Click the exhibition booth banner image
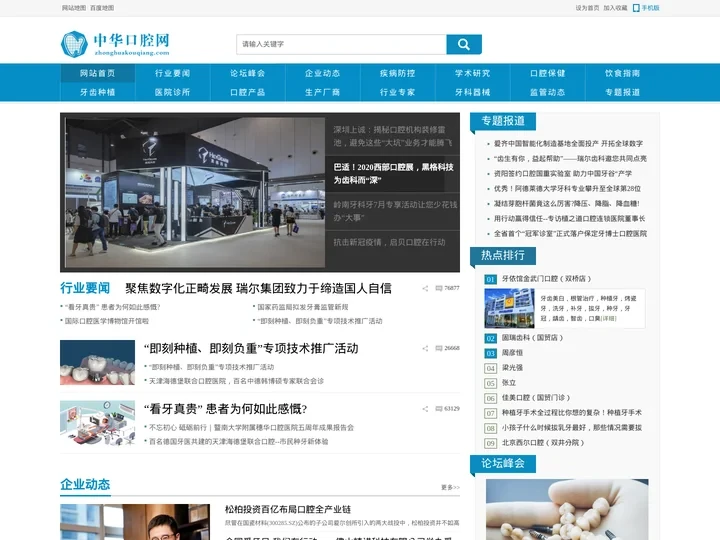720x540 pixels. (x=195, y=192)
